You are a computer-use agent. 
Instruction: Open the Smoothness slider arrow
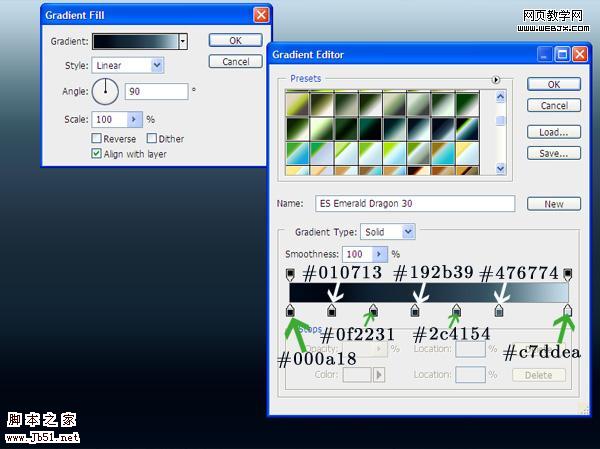coord(379,254)
